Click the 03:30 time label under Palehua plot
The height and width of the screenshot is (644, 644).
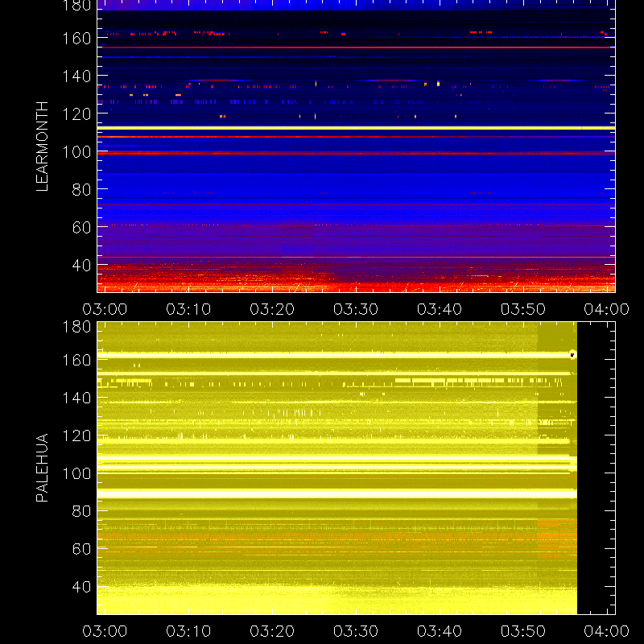click(x=356, y=631)
